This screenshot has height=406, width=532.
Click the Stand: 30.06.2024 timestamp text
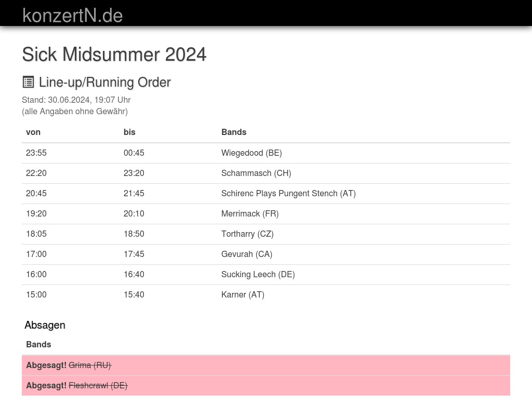point(76,100)
